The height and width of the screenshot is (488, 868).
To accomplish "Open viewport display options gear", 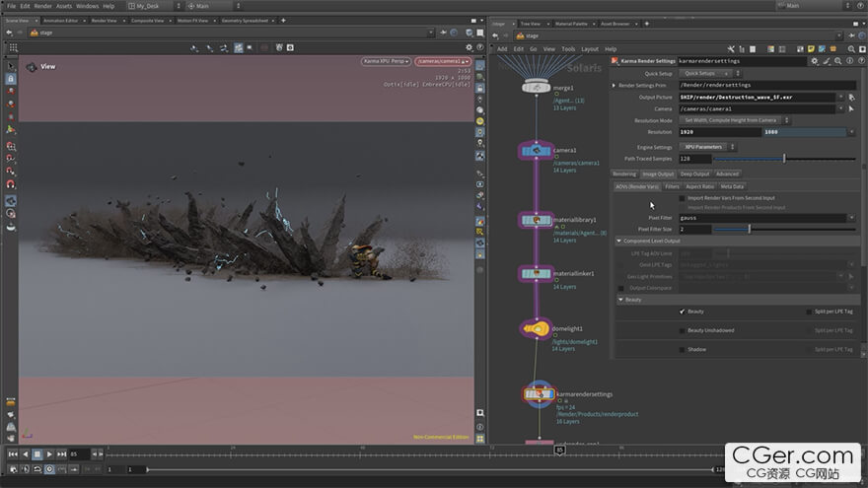I will [469, 47].
